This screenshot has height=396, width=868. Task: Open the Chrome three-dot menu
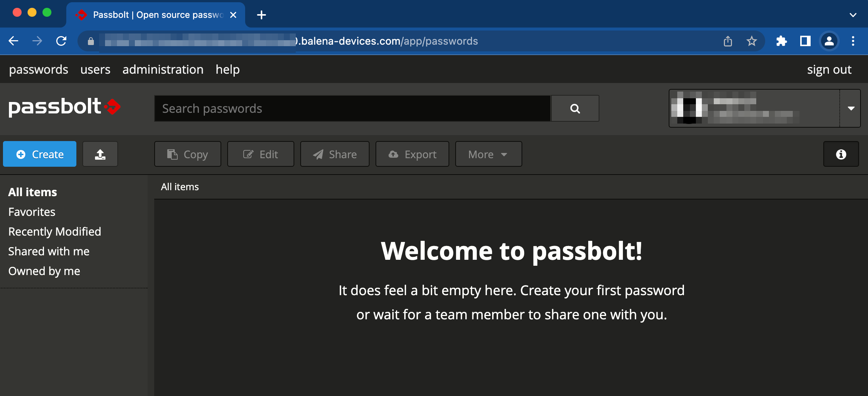(853, 41)
